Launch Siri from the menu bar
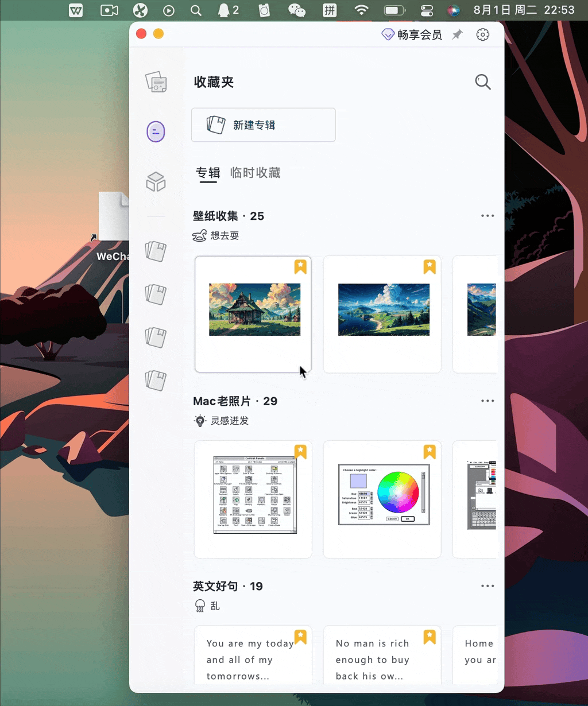 pos(454,10)
